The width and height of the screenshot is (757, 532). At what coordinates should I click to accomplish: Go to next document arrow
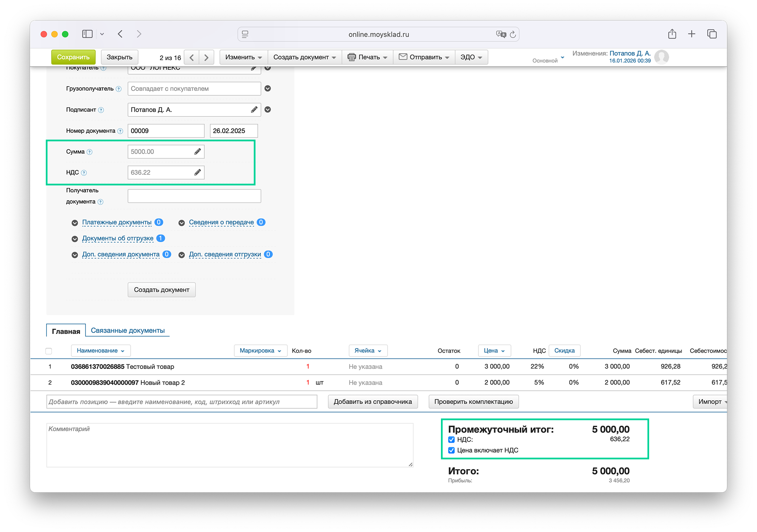pyautogui.click(x=206, y=58)
